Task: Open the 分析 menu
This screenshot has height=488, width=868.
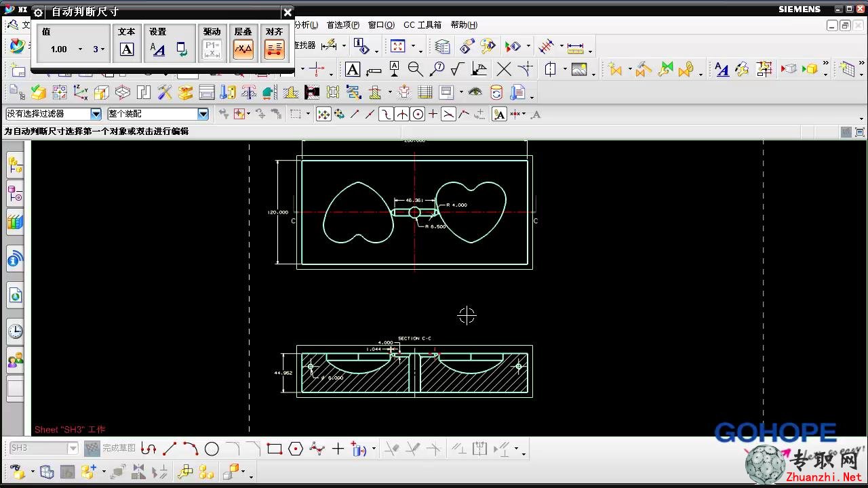Action: (306, 25)
